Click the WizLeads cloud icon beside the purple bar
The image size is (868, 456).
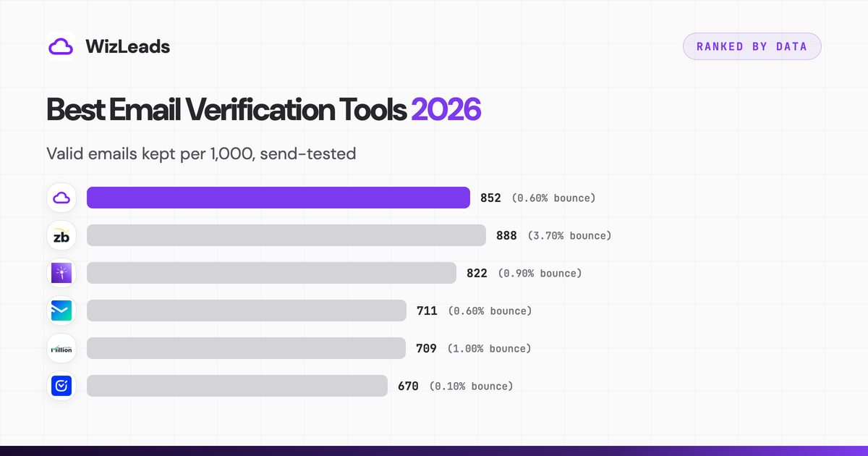click(x=61, y=198)
